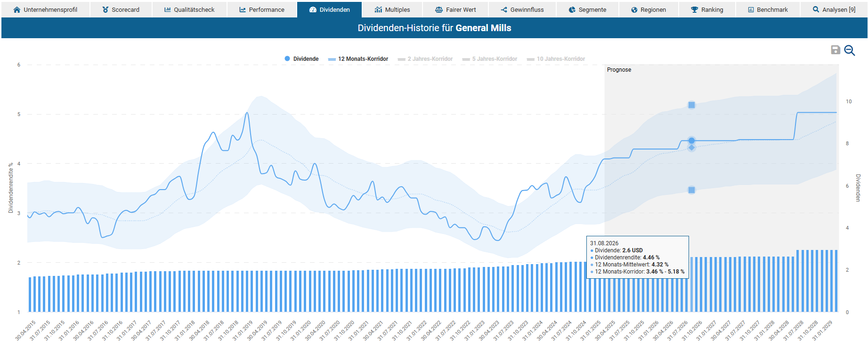Click the globe icon in Regionen tab
This screenshot has width=868, height=349.
pyautogui.click(x=634, y=10)
